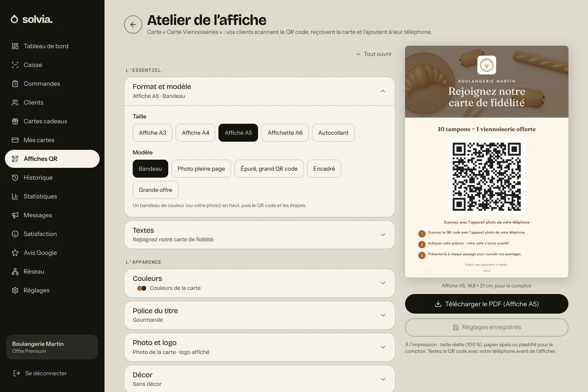Expand the Décor section
The height and width of the screenshot is (392, 588).
tap(260, 379)
